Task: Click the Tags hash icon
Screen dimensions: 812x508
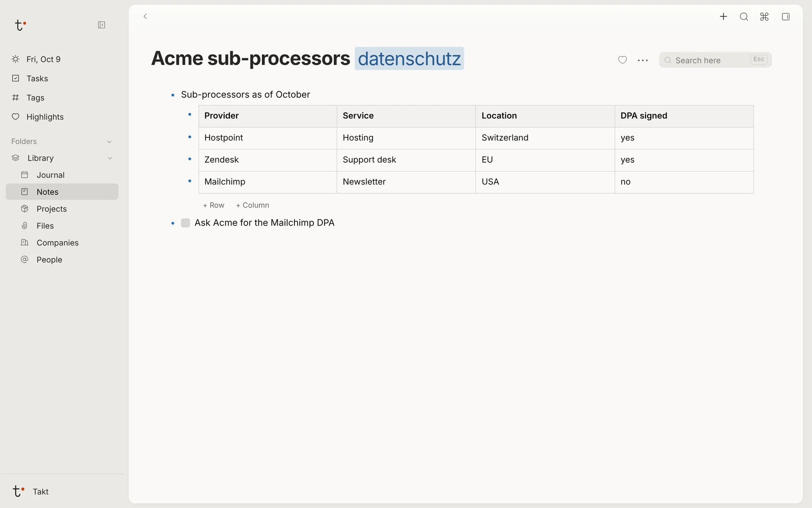Action: tap(15, 98)
